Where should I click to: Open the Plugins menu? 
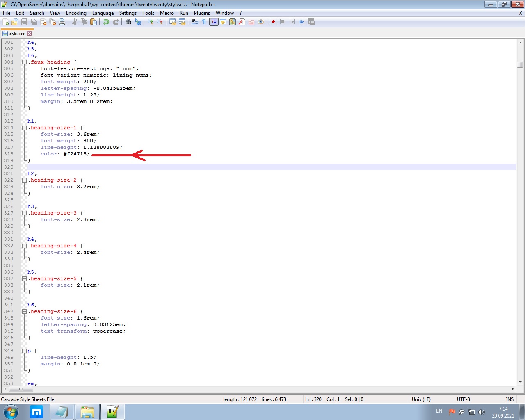(202, 13)
